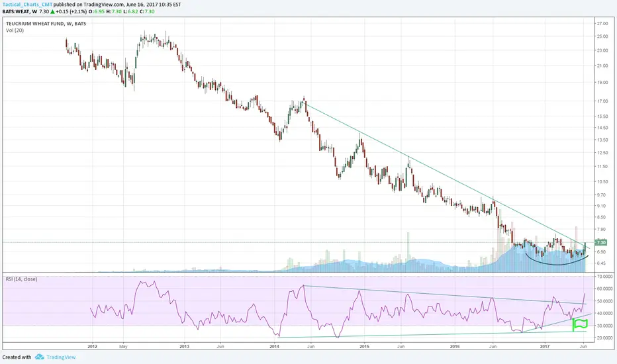
Task: Click the 2013 time axis label
Action: pyautogui.click(x=184, y=347)
